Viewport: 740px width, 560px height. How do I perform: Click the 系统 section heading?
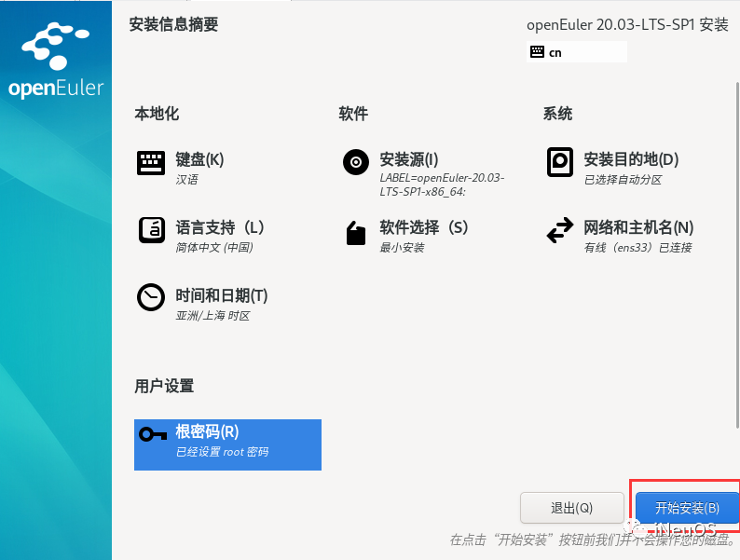[x=557, y=114]
